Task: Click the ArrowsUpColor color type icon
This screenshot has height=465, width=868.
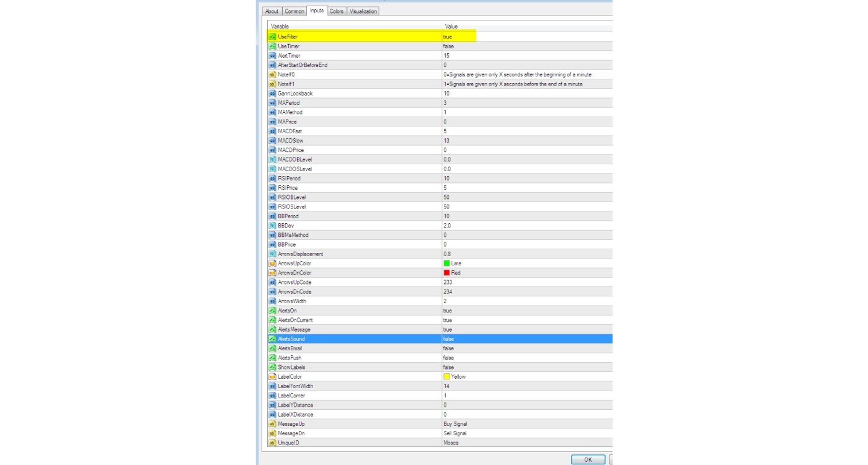Action: tap(272, 263)
